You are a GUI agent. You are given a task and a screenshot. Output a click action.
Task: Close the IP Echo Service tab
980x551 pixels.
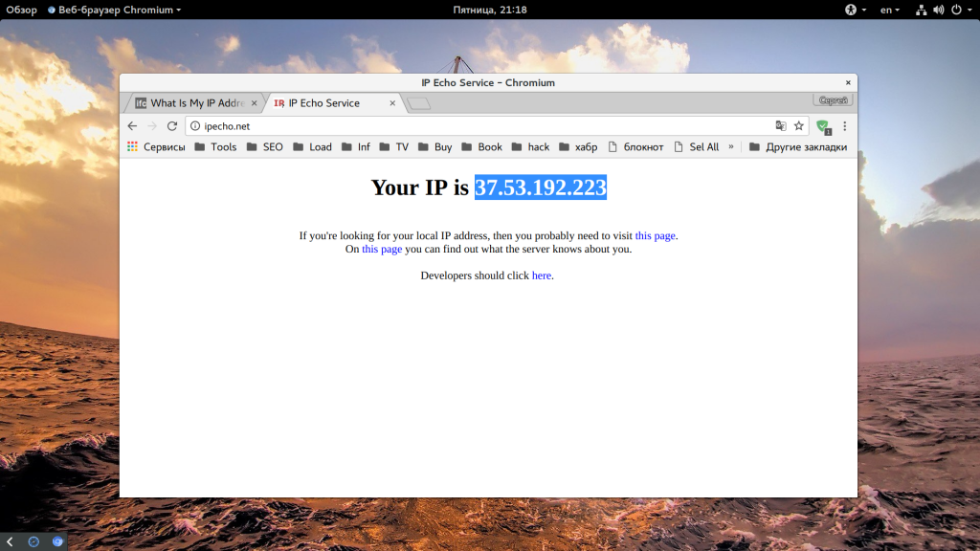point(392,103)
